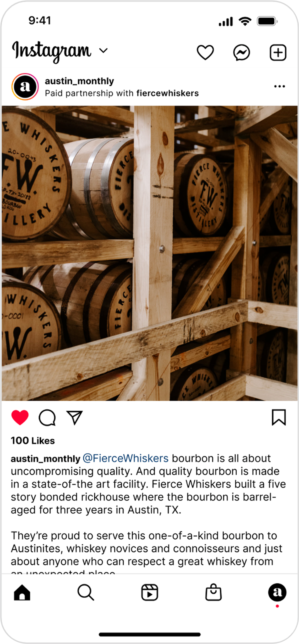Tap the whiskey barrels post photo
299x644 pixels.
tap(150, 253)
